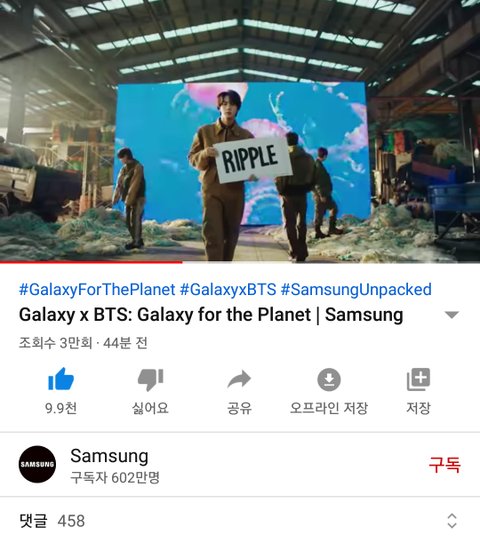Tap the 오프라인 저장 label
Viewport: 480px width, 543px height.
coord(329,408)
